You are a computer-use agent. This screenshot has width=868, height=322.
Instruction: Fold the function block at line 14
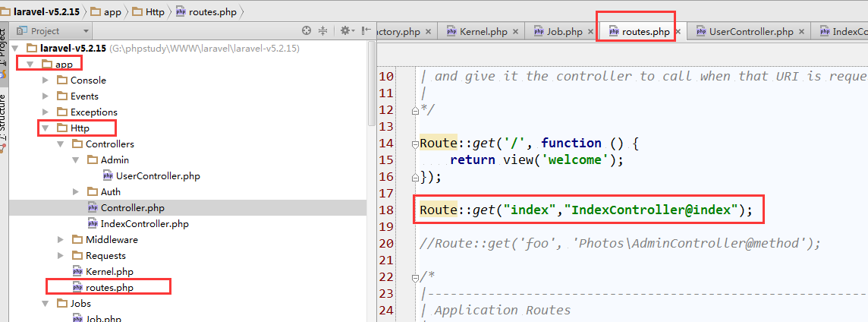pyautogui.click(x=414, y=144)
